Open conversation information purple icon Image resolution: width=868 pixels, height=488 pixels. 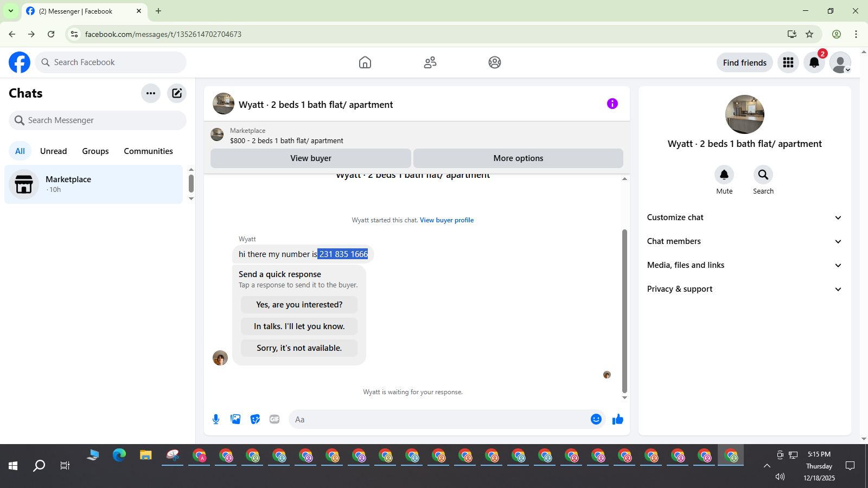[x=612, y=104]
